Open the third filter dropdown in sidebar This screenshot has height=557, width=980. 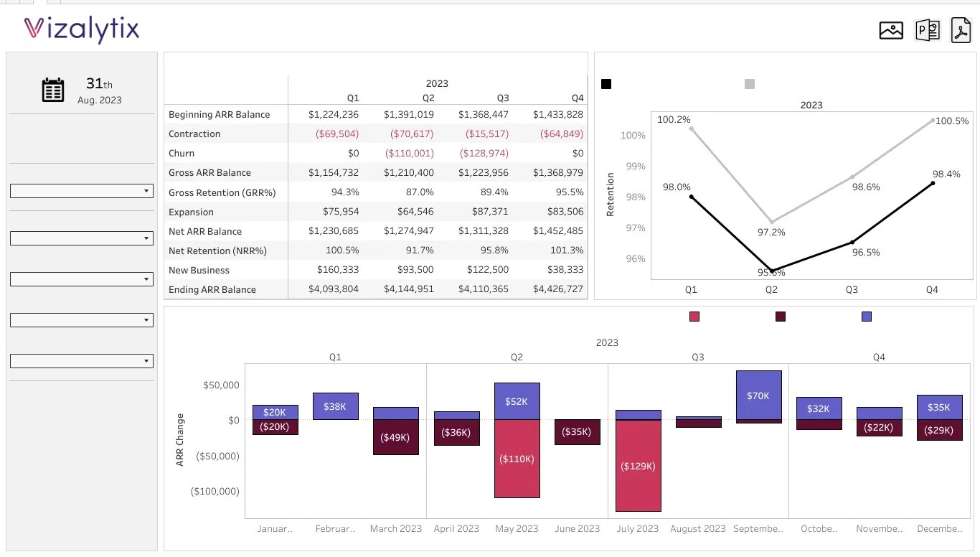(x=82, y=279)
